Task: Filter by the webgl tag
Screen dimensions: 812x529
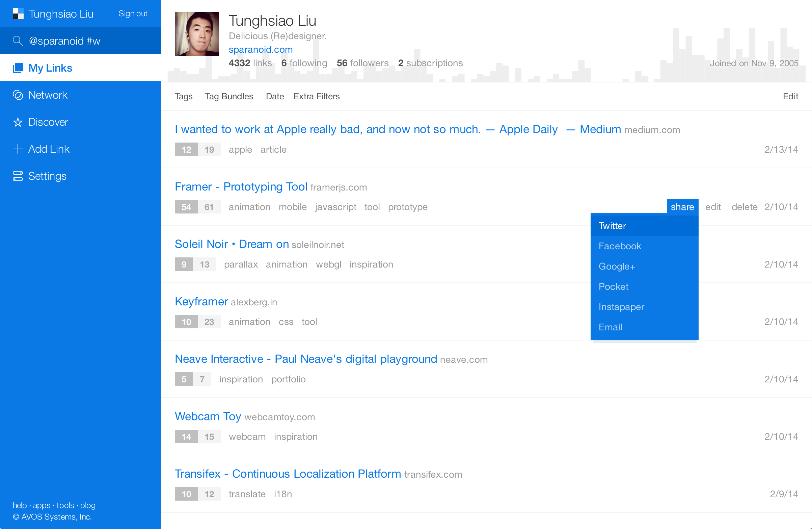Action: pos(328,264)
